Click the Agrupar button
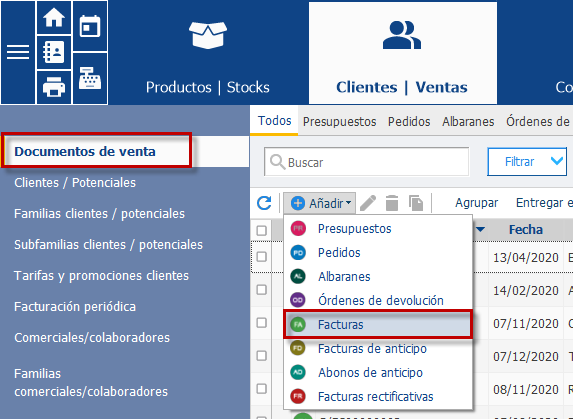The width and height of the screenshot is (573, 419). [477, 202]
